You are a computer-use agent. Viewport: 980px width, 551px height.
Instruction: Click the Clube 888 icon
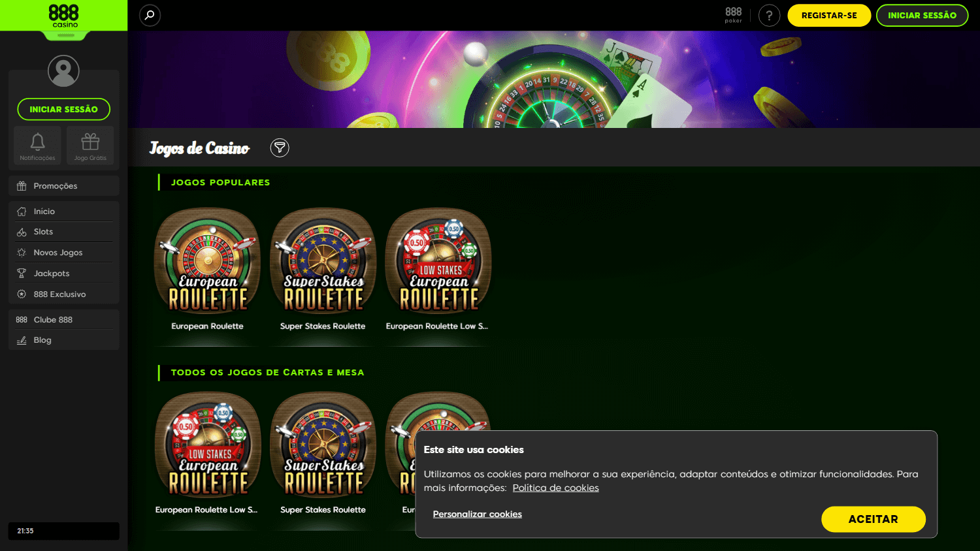pos(22,320)
